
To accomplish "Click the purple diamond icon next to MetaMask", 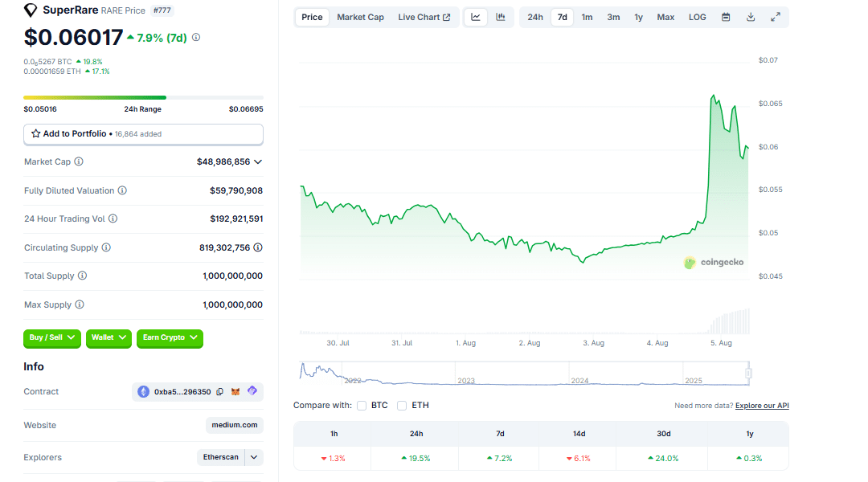I will point(252,390).
